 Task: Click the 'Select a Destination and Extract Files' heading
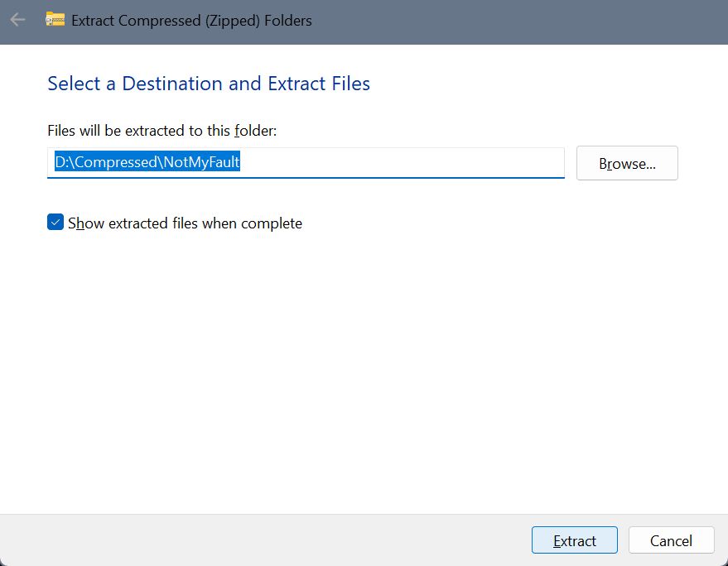[209, 84]
